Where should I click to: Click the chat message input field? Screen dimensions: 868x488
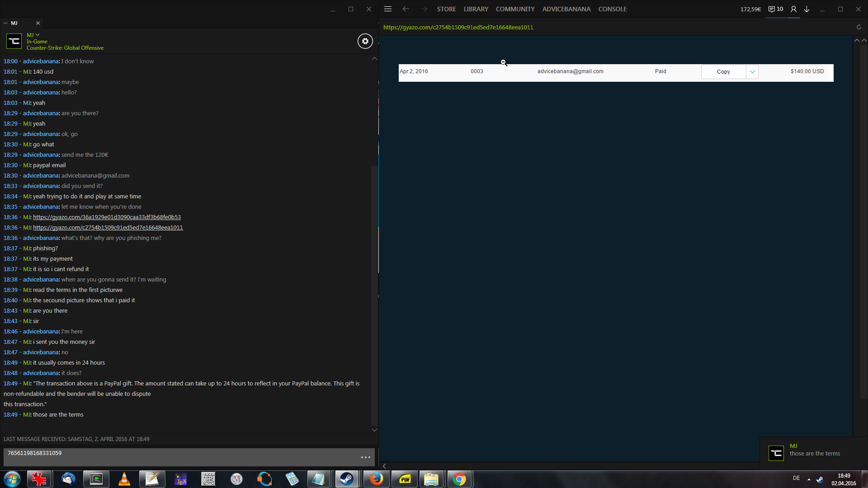(181, 456)
